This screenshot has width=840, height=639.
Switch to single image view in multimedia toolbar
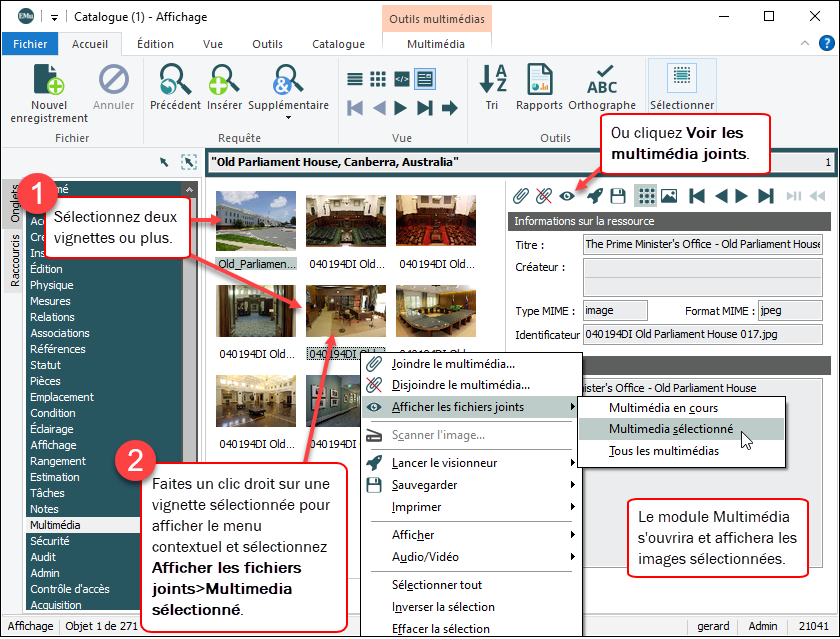(669, 196)
